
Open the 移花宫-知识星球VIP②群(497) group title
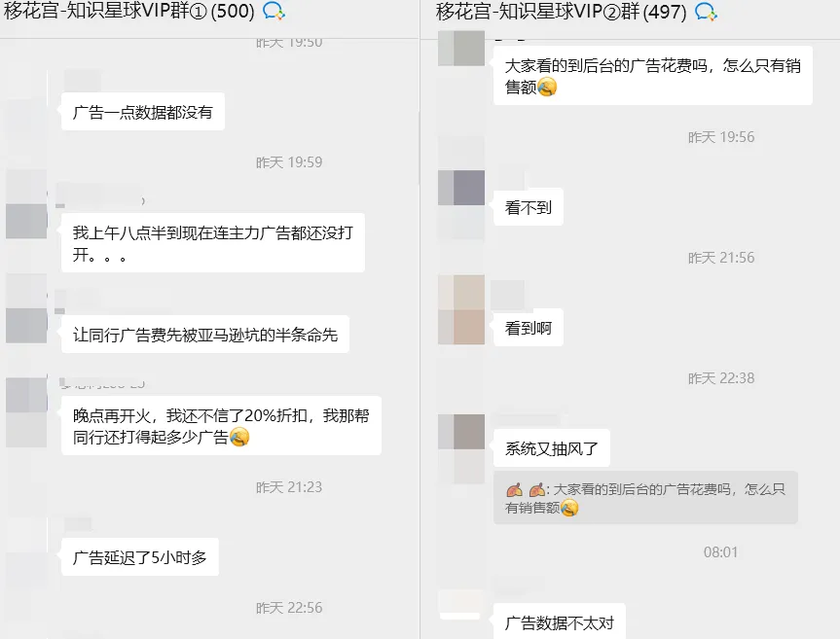tap(561, 12)
